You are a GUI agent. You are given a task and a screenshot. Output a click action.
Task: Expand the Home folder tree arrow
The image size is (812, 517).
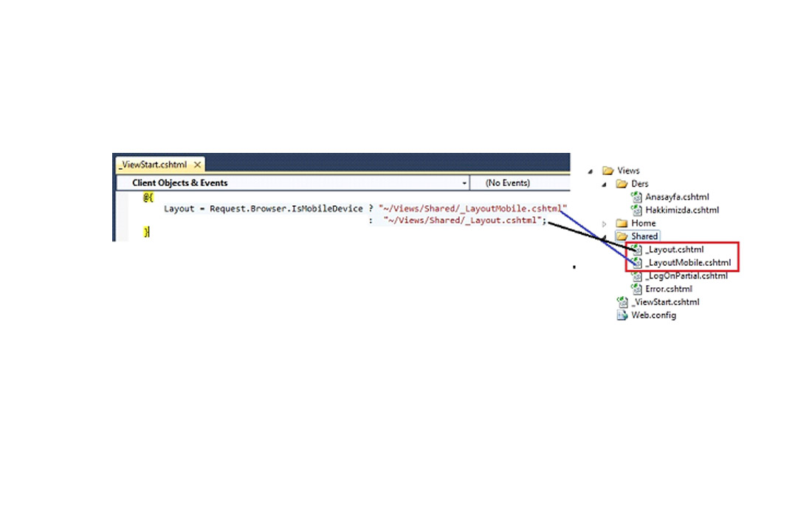(605, 223)
